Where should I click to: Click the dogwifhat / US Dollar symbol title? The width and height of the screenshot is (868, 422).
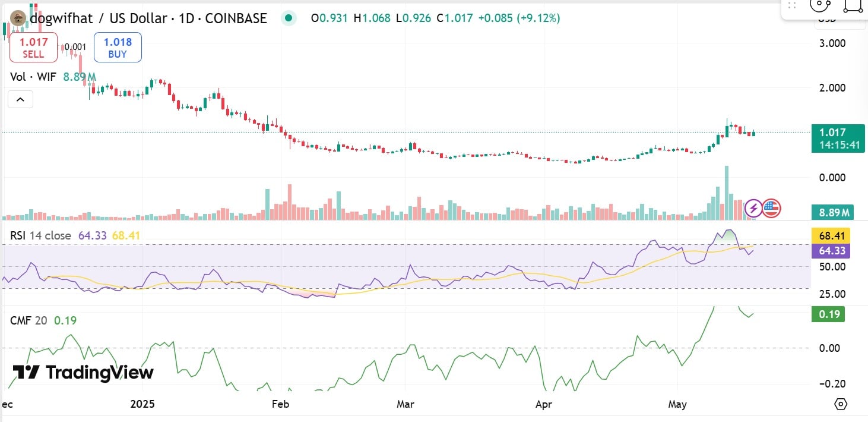coord(148,18)
